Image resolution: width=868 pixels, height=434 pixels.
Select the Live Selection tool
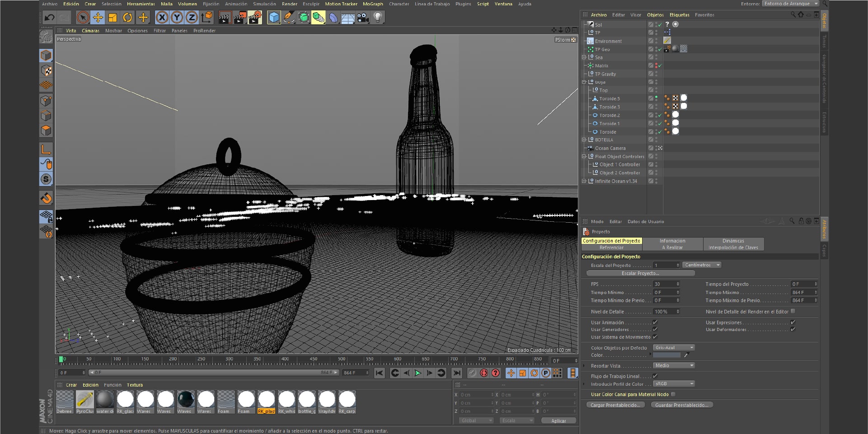tap(83, 17)
